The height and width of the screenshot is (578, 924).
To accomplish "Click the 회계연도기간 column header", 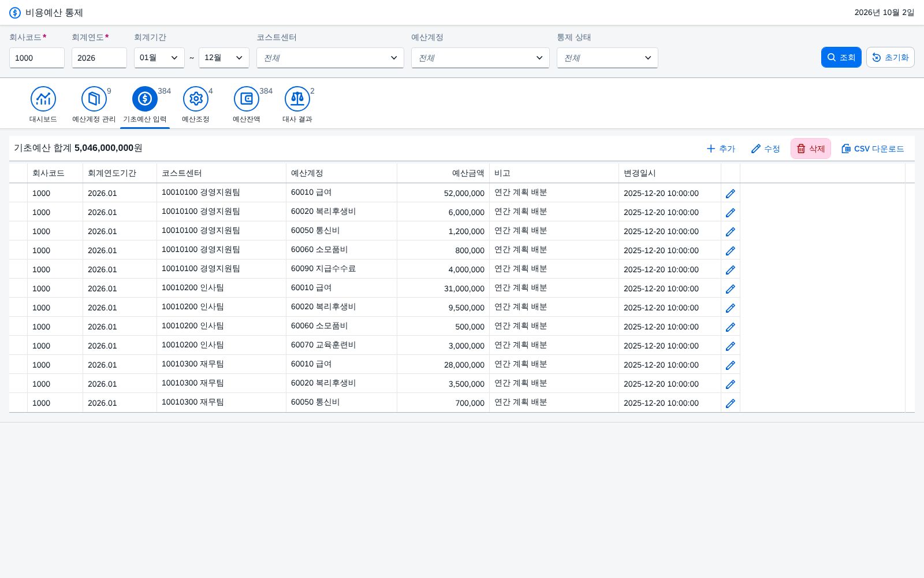I will (x=120, y=173).
